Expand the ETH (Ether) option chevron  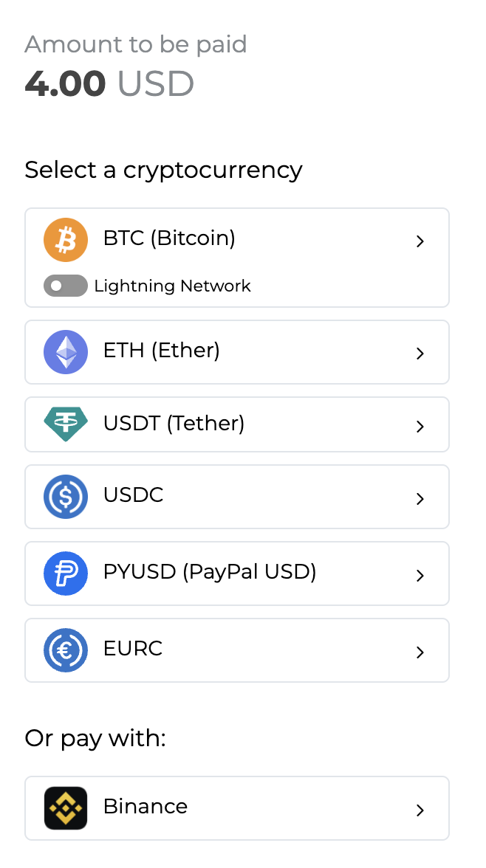[x=420, y=353]
